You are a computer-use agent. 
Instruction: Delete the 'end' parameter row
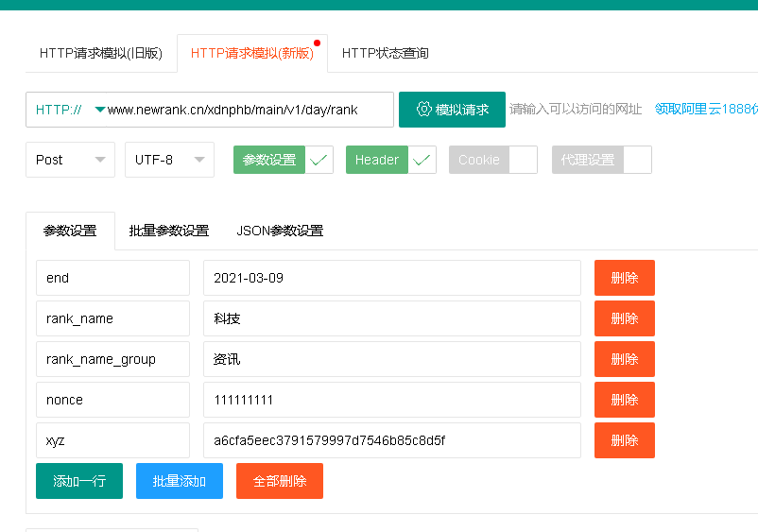pos(625,278)
